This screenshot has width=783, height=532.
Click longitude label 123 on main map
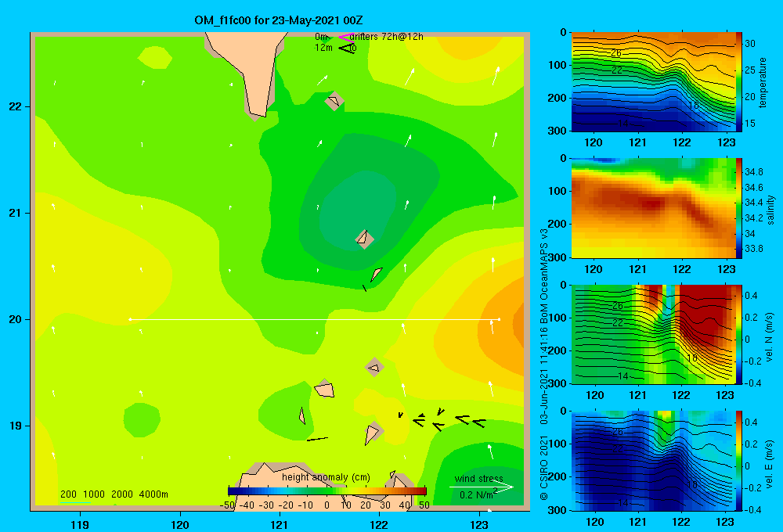(479, 524)
